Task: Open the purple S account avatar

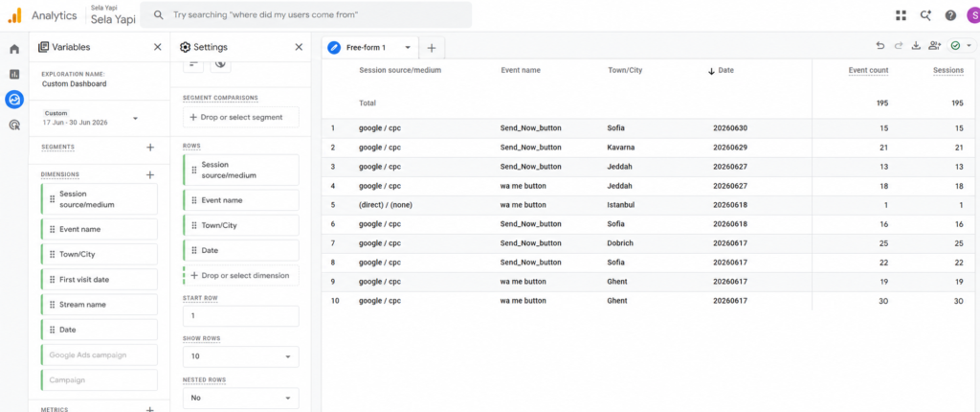Action: point(973,15)
